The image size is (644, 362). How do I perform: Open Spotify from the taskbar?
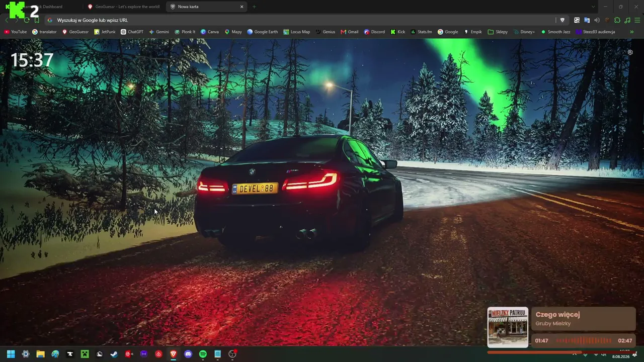click(203, 354)
